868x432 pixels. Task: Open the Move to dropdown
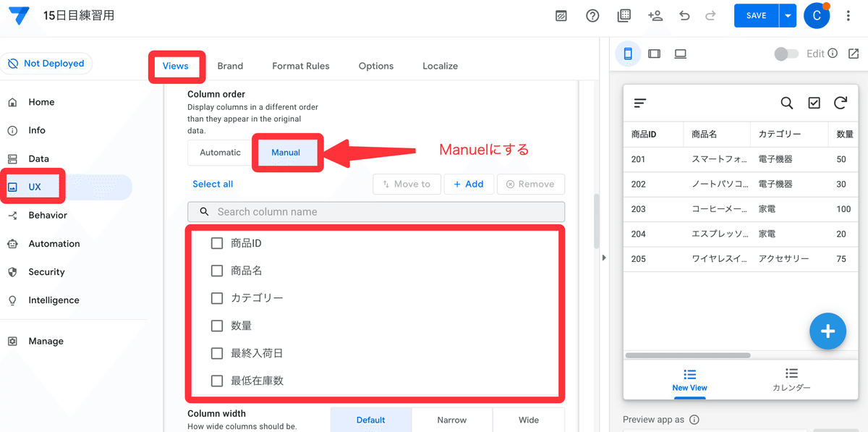407,184
